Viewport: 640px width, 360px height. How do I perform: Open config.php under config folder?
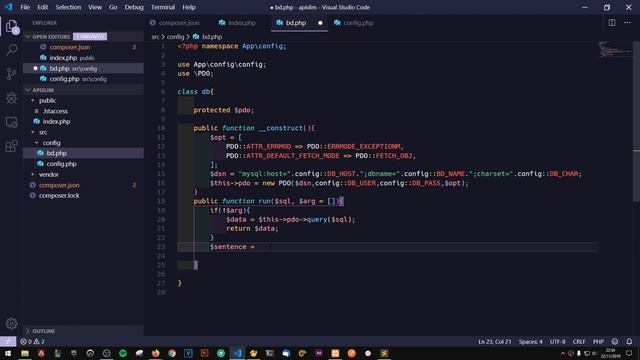click(83, 164)
